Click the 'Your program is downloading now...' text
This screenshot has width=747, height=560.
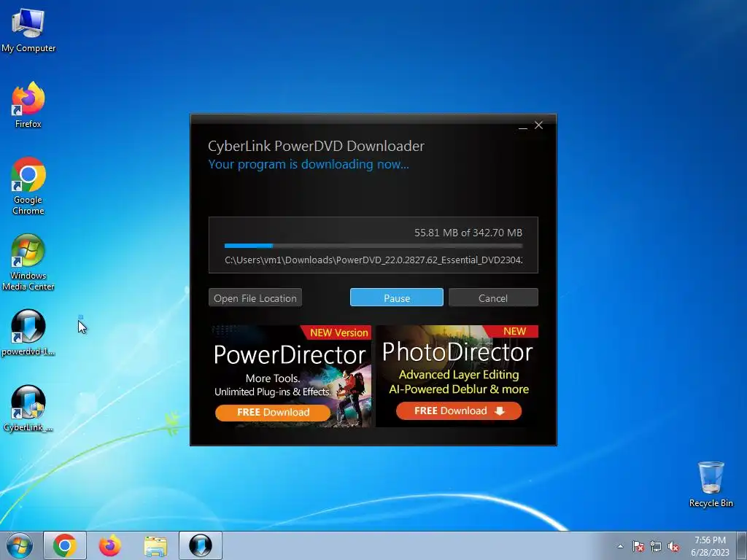tap(309, 164)
